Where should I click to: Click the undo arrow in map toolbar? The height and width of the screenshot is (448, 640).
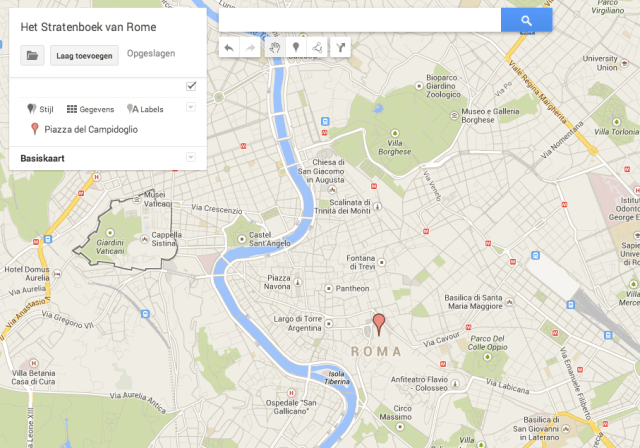230,47
